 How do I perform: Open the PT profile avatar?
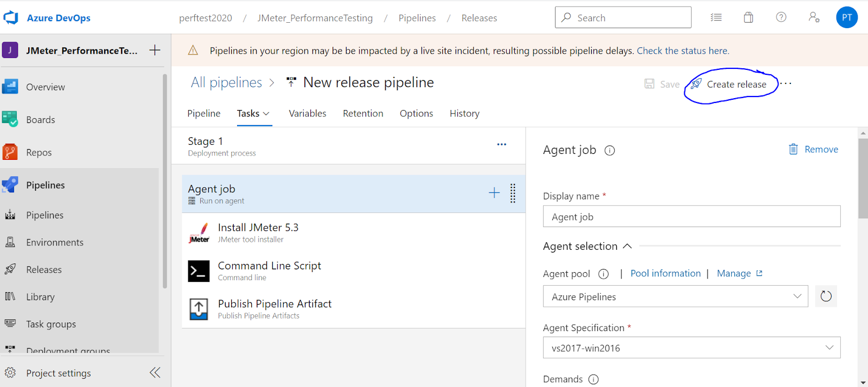pyautogui.click(x=847, y=17)
